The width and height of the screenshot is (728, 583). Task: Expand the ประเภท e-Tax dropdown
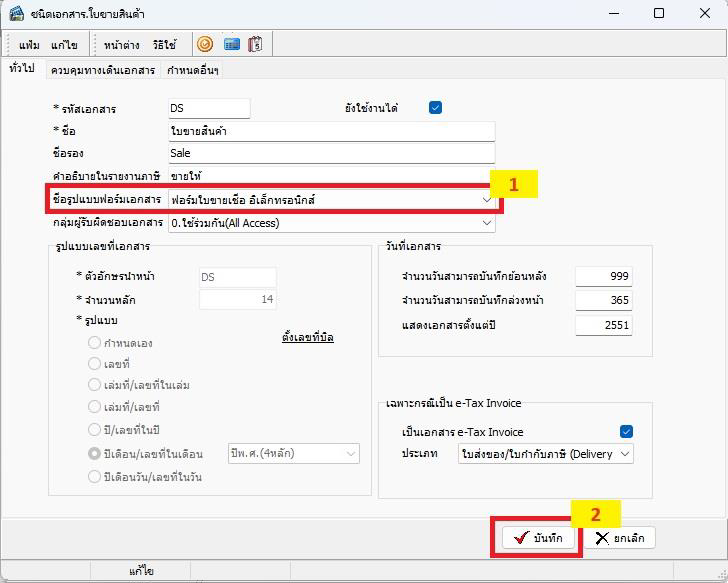[x=625, y=454]
